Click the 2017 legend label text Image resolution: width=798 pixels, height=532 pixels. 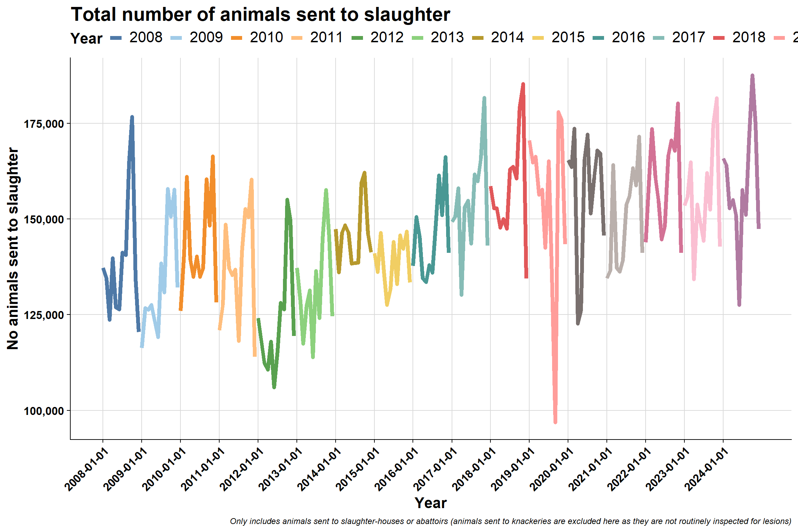689,37
